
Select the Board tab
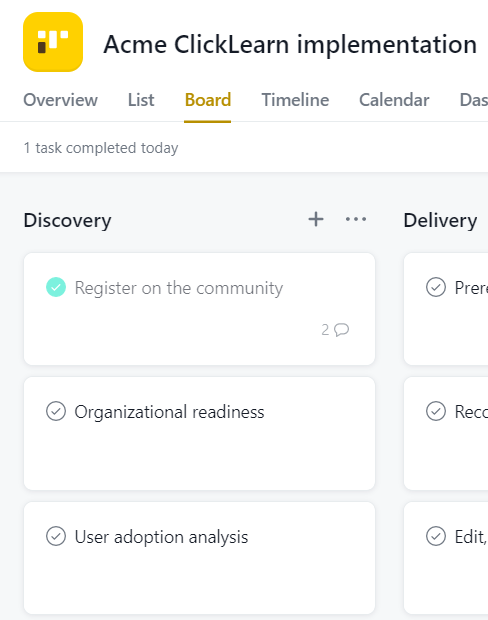[208, 100]
